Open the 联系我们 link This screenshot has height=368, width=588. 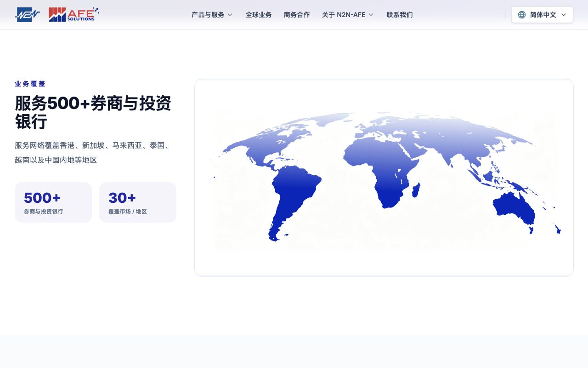[400, 15]
